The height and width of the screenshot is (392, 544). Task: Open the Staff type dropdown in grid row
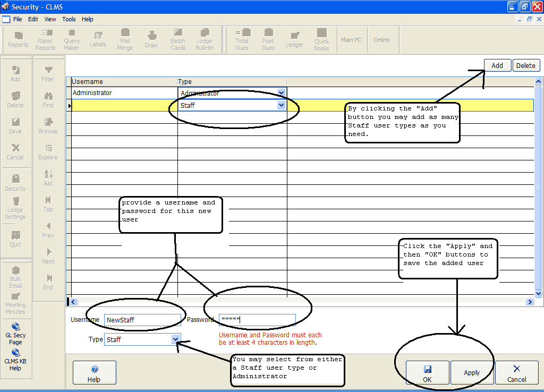coord(282,105)
